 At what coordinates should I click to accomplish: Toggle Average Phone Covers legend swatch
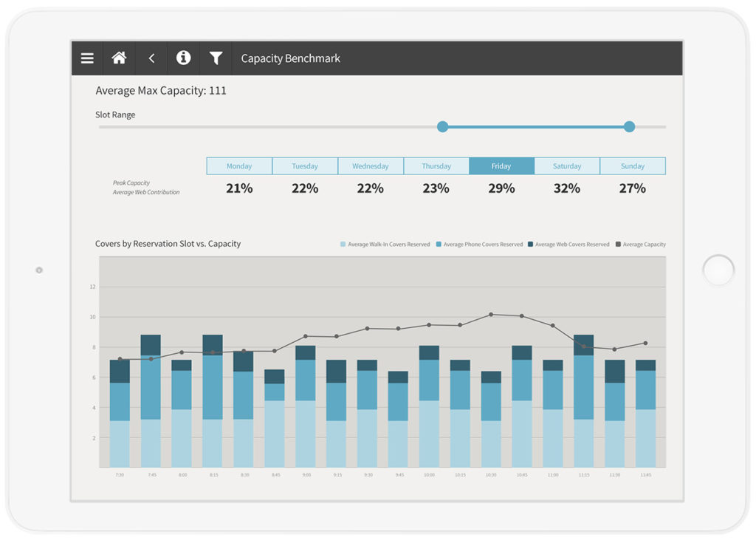439,245
